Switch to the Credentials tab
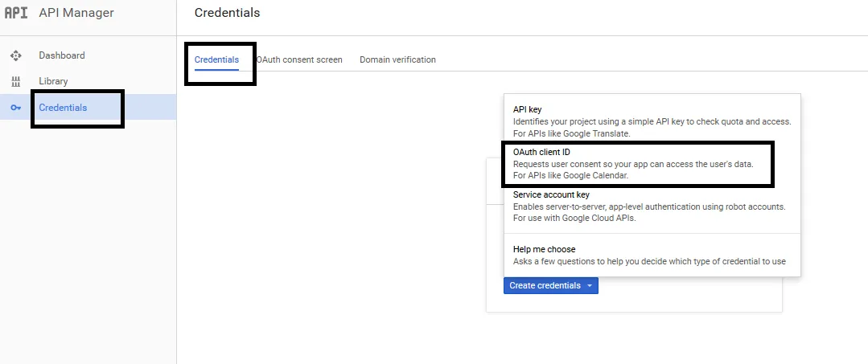Image resolution: width=868 pixels, height=364 pixels. pyautogui.click(x=216, y=59)
